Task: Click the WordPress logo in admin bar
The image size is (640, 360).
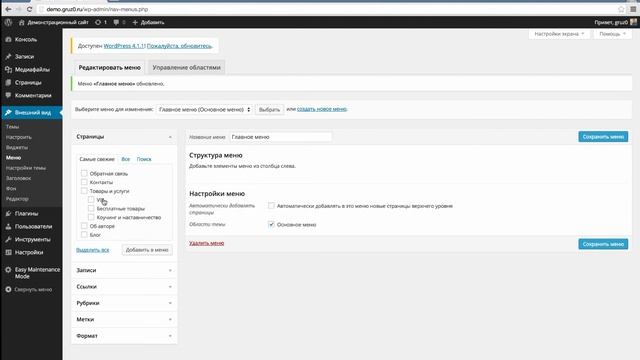Action: click(x=8, y=22)
